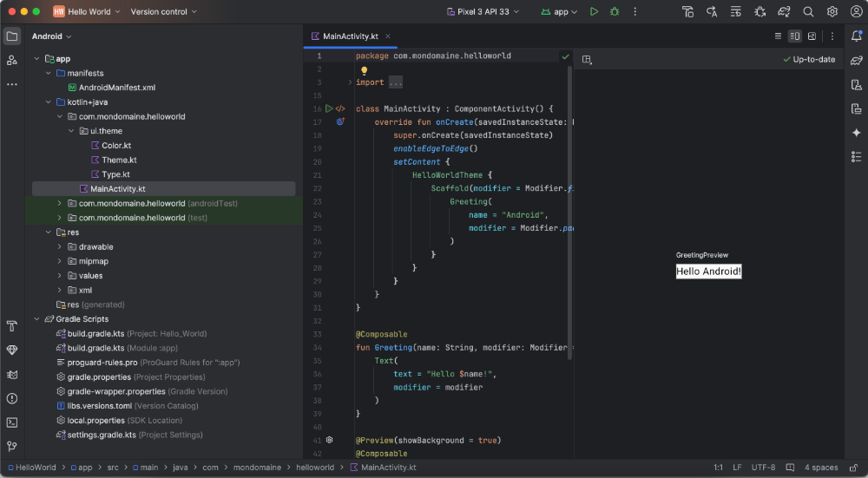Close the MainActivity.kt tab
The height and width of the screenshot is (478, 868).
point(387,36)
